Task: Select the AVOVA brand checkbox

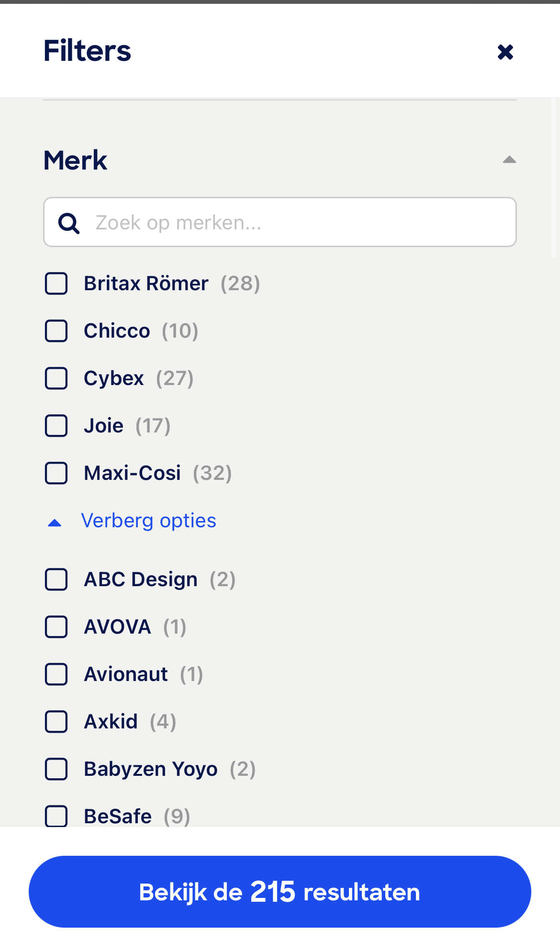Action: (56, 627)
